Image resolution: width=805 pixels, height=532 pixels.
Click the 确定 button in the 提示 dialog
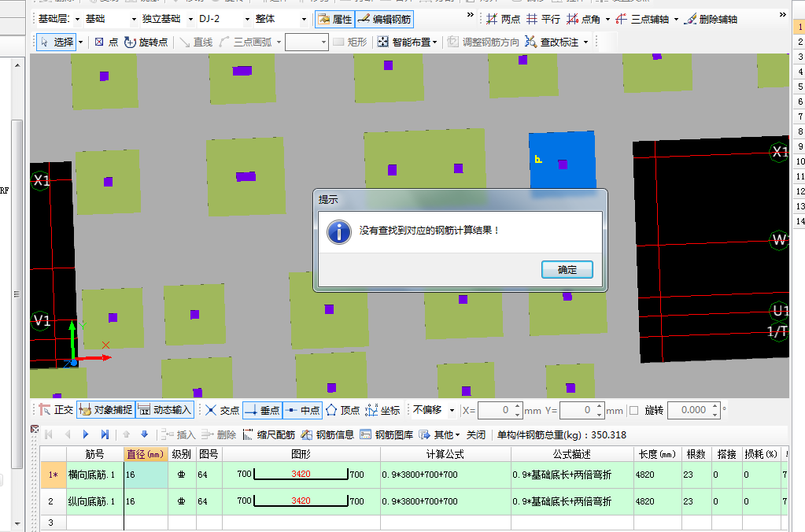(567, 270)
